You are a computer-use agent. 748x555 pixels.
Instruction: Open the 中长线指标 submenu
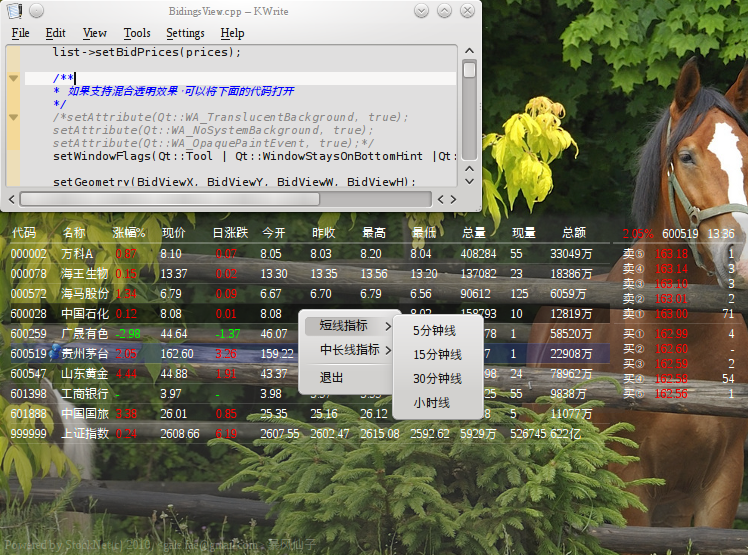[349, 350]
